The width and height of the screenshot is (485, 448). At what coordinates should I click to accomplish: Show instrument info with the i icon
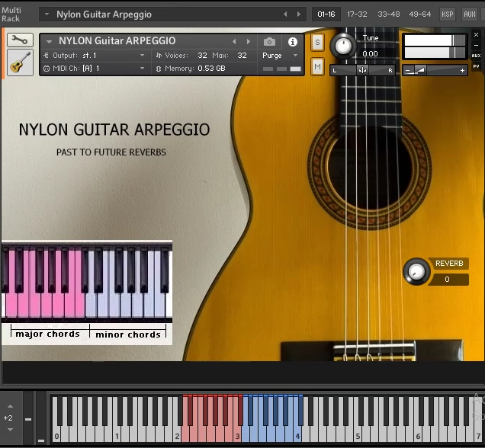tap(292, 41)
